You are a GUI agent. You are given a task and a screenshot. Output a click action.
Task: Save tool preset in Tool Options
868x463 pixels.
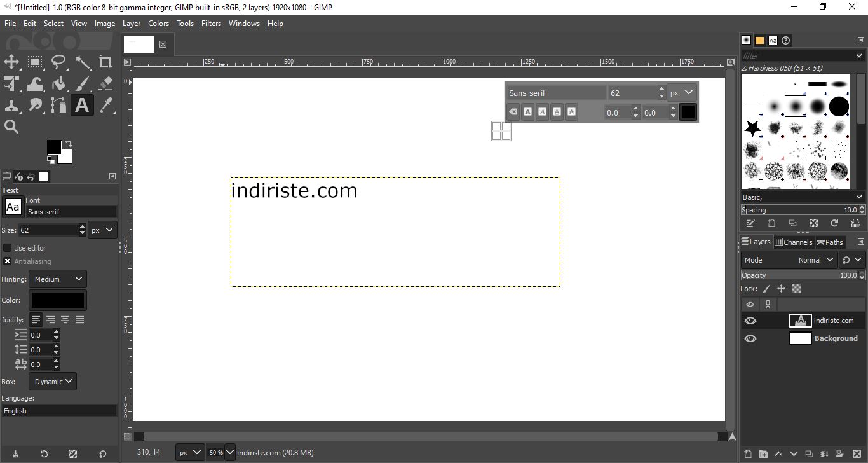(x=15, y=454)
